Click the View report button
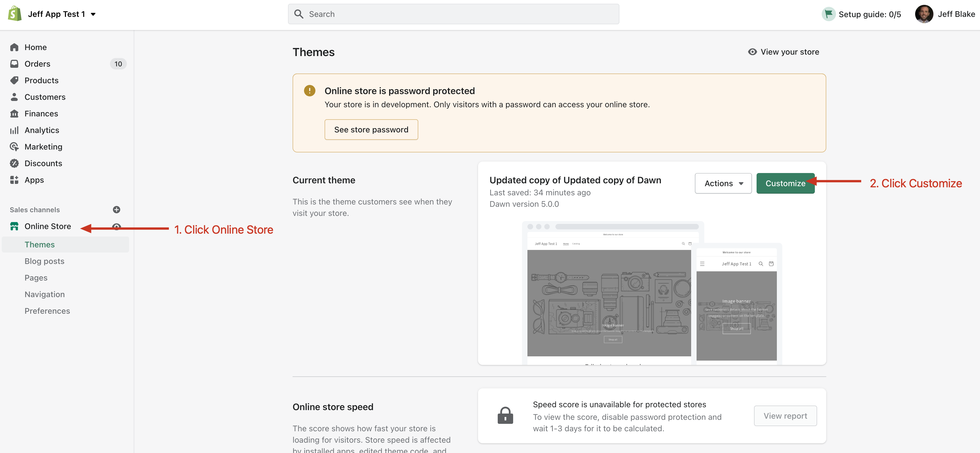This screenshot has width=980, height=453. pyautogui.click(x=785, y=416)
